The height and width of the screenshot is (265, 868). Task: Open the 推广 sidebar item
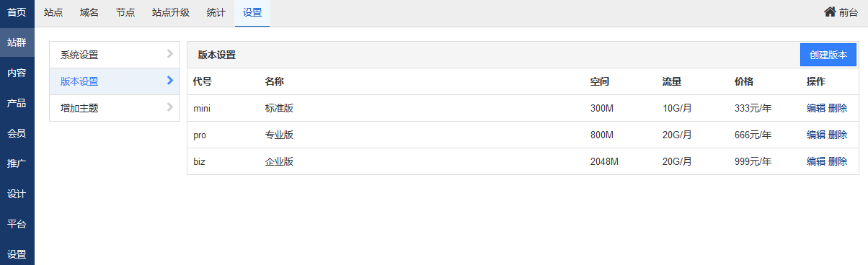pos(17,163)
